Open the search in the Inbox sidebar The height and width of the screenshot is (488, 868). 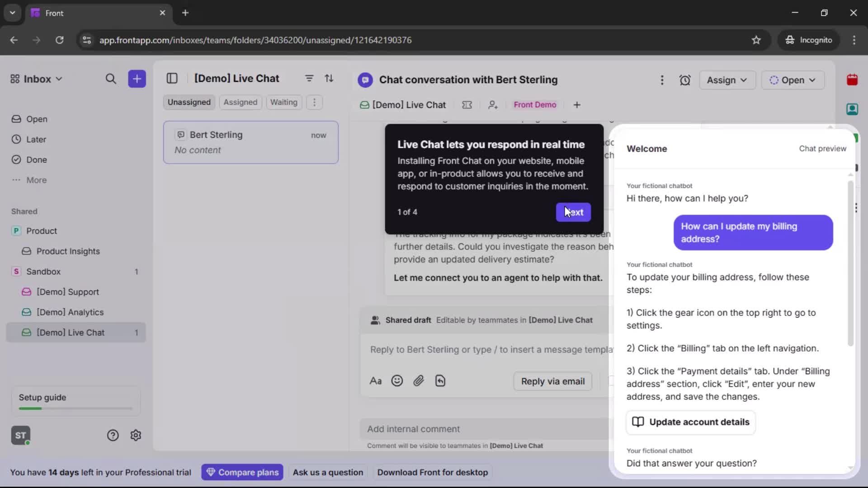coord(111,79)
